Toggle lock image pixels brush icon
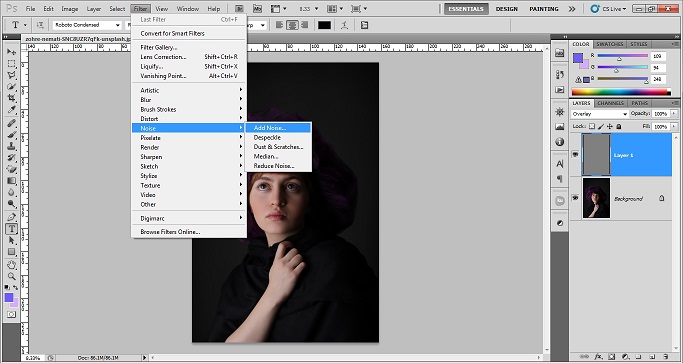 (601, 126)
